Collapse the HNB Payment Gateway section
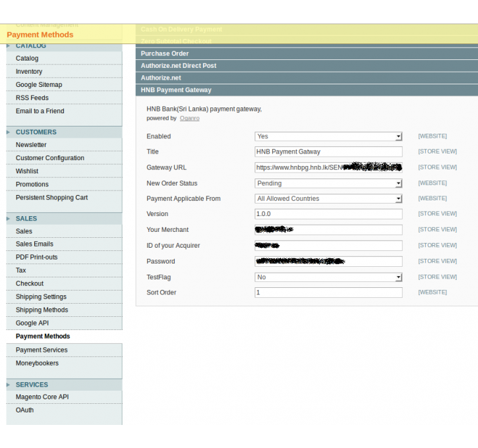Screen dimensions: 478x448 tap(307, 90)
